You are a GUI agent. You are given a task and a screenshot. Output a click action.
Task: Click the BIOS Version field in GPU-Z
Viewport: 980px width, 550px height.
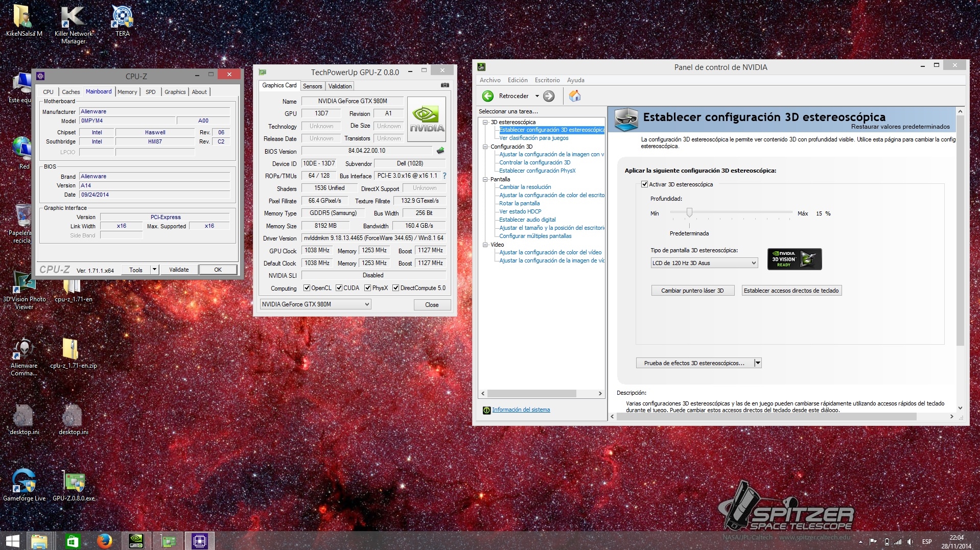point(367,151)
